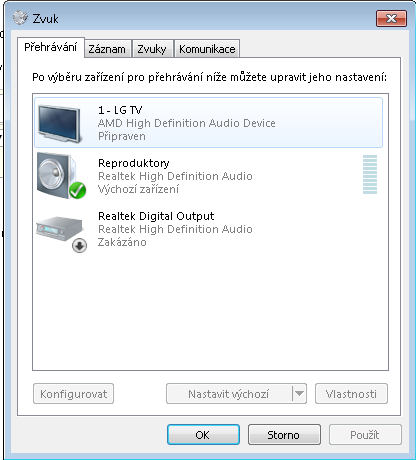Screen dimensions: 416x460
Task: Click the Zvuk speaker icon in title bar
Action: [x=20, y=18]
